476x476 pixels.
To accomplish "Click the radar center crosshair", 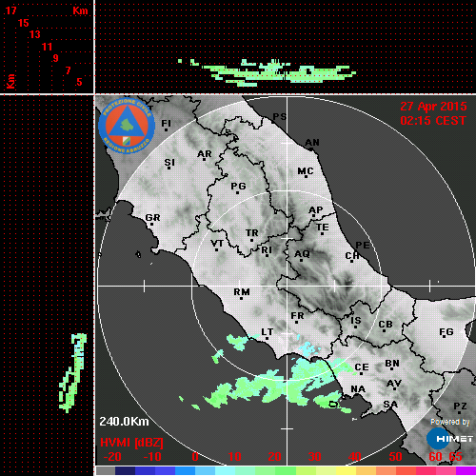I will [x=288, y=286].
